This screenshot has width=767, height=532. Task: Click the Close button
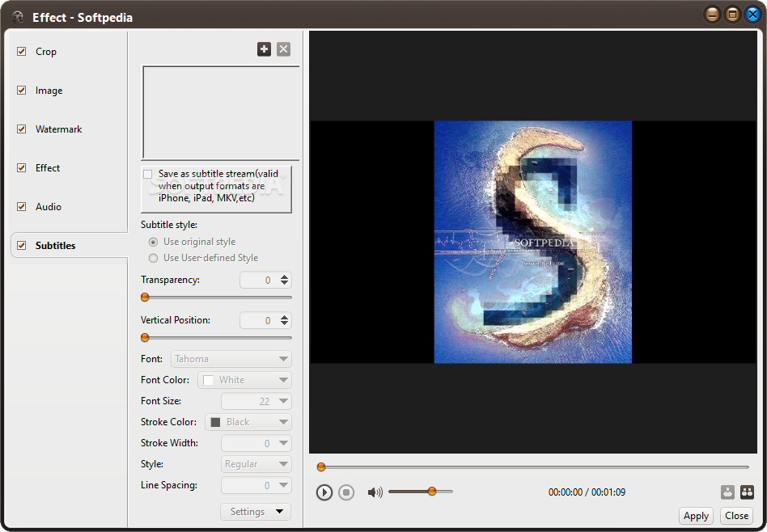pyautogui.click(x=736, y=515)
